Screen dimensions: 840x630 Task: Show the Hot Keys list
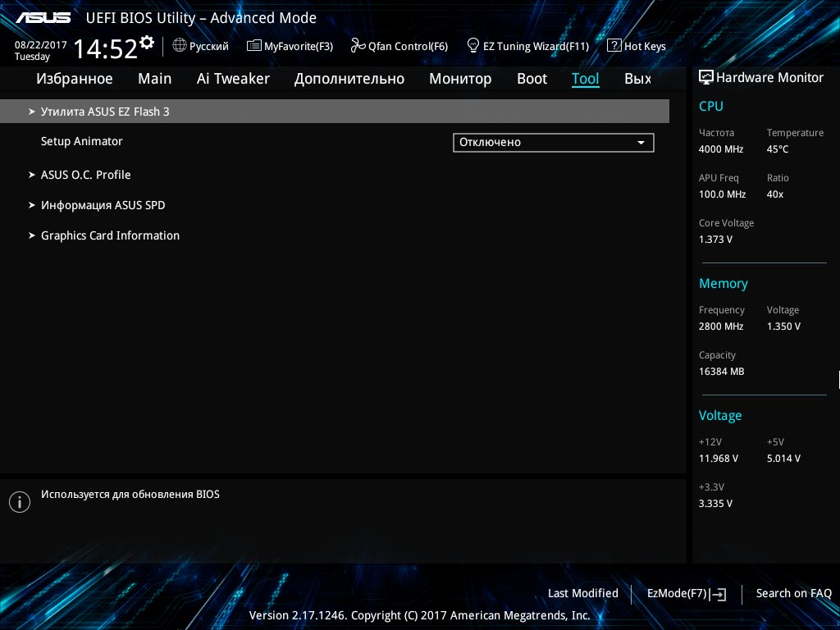[x=637, y=46]
